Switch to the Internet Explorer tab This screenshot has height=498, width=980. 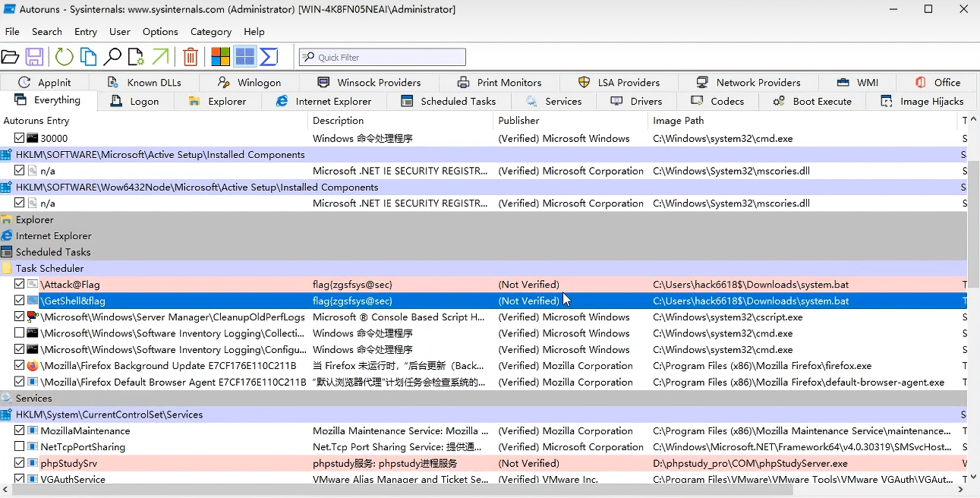click(324, 101)
